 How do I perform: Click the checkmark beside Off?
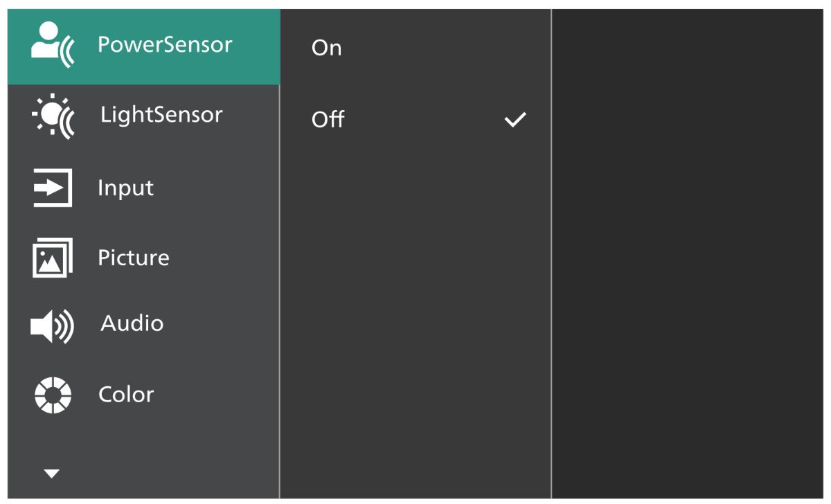(515, 120)
